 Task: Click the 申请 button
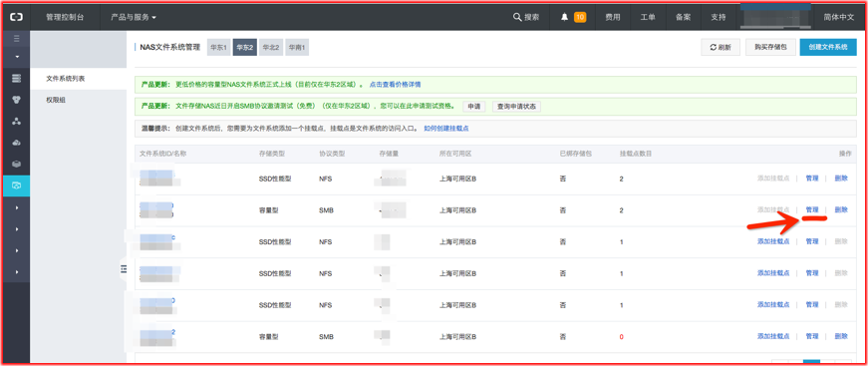473,107
